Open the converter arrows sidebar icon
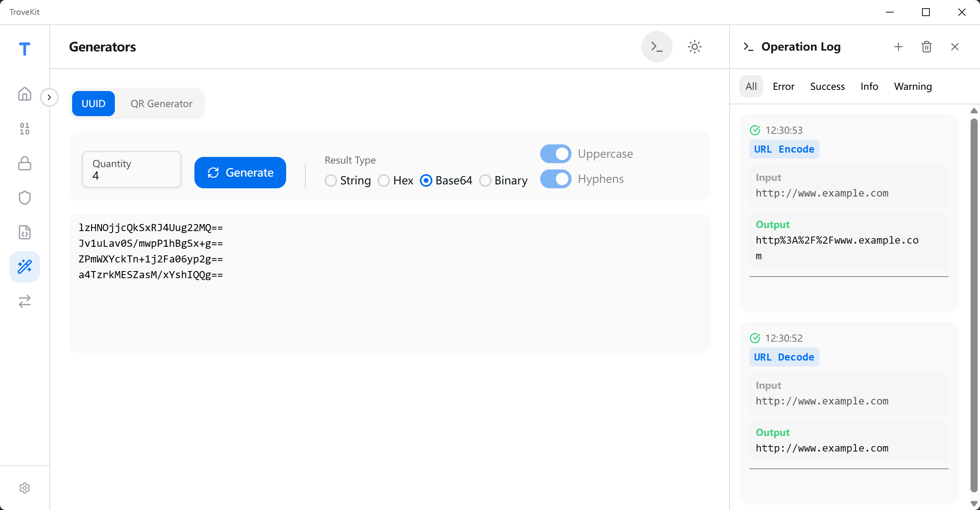This screenshot has width=980, height=510. [25, 301]
